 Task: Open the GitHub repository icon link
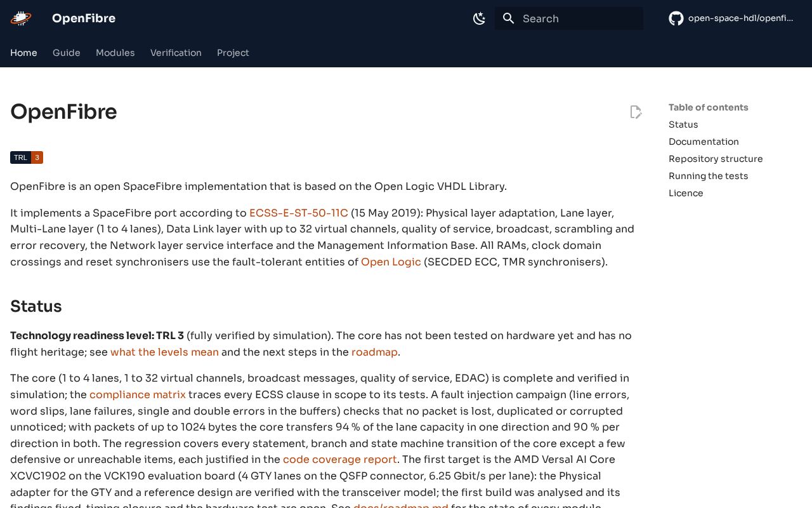[676, 18]
